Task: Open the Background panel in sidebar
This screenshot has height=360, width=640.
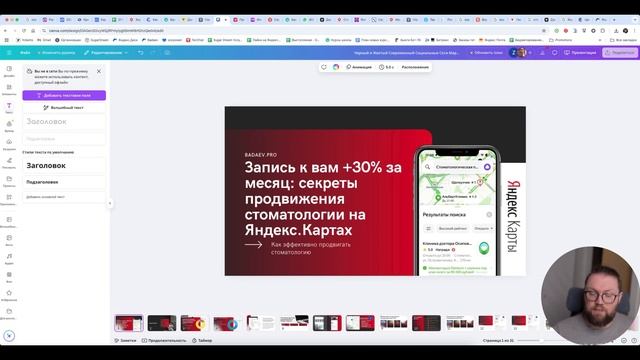Action: point(9,277)
